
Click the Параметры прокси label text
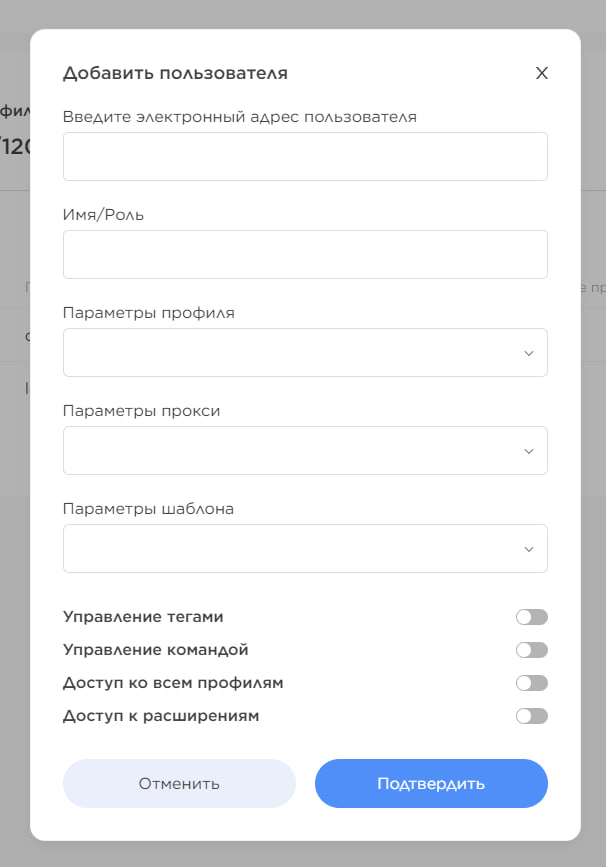141,410
